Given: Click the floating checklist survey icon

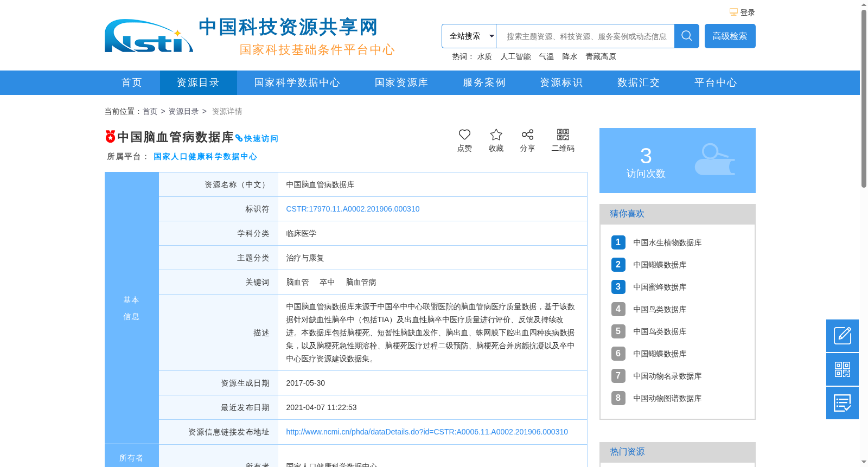Looking at the screenshot, I should coord(843,403).
